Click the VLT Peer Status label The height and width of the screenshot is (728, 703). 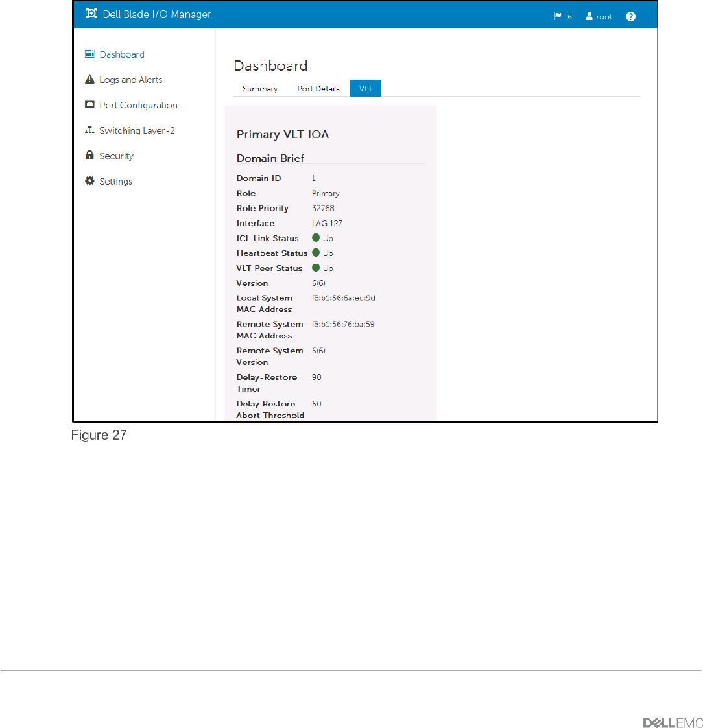tap(269, 268)
